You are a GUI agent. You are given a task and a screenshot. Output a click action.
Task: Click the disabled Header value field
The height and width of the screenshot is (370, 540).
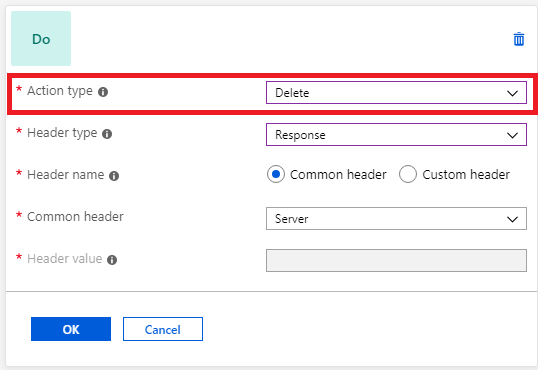tap(396, 261)
